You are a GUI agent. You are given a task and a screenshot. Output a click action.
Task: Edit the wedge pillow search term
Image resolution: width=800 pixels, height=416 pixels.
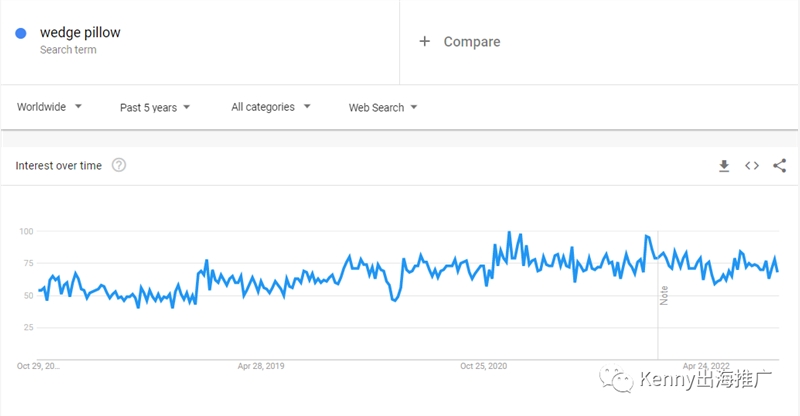click(80, 33)
